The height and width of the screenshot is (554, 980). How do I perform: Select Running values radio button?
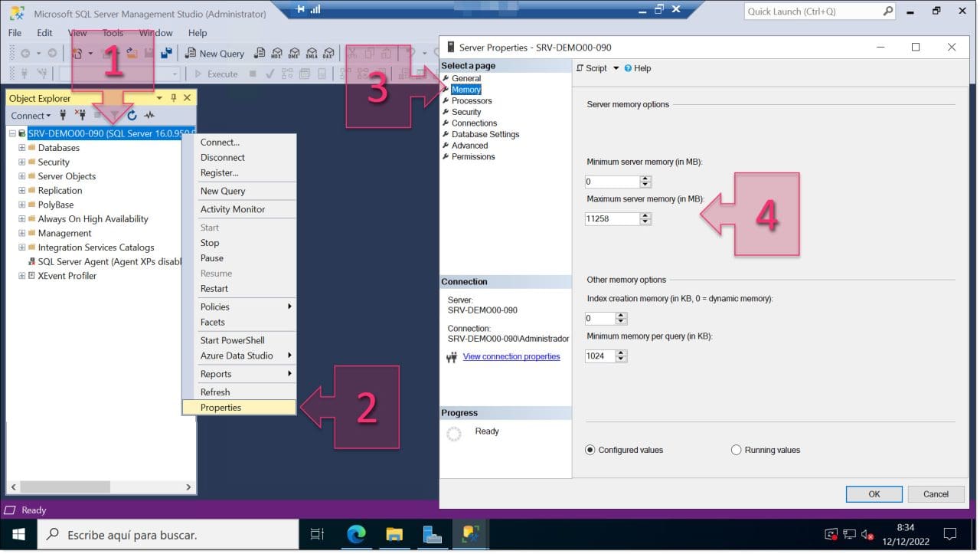click(737, 450)
